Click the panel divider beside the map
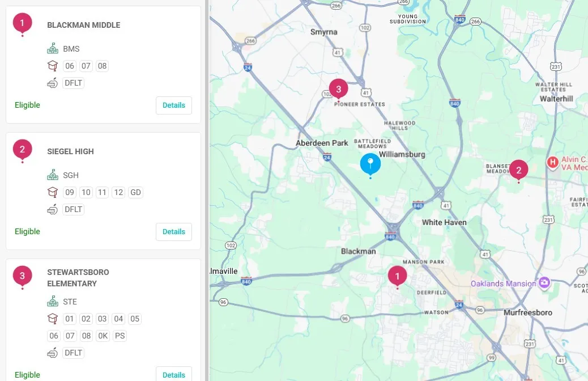This screenshot has height=381, width=588. coord(207,190)
